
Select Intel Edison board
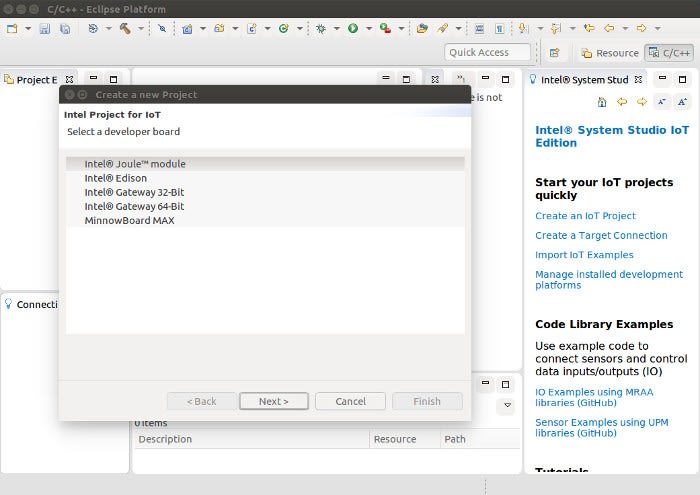tap(265, 178)
